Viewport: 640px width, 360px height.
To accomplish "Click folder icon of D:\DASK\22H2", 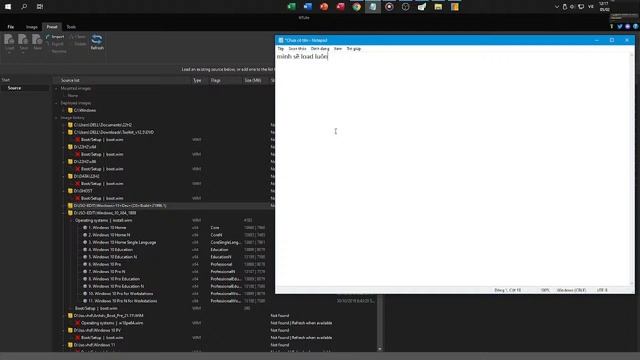I will pyautogui.click(x=70, y=176).
